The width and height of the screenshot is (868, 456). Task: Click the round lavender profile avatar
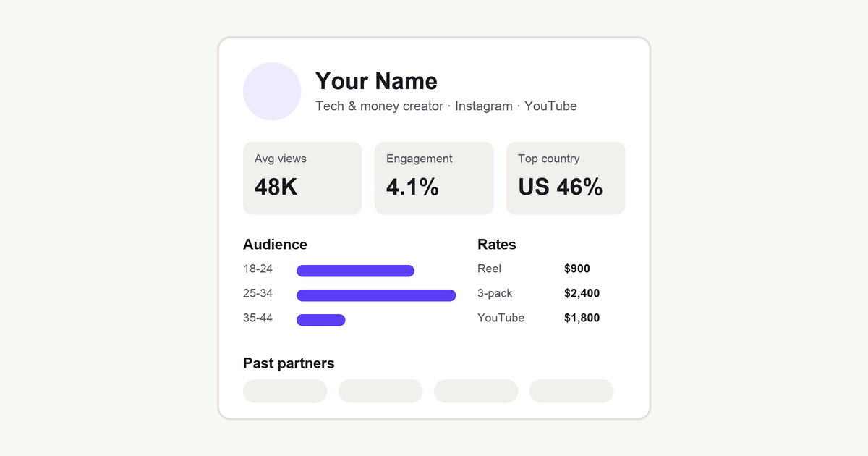[x=272, y=91]
